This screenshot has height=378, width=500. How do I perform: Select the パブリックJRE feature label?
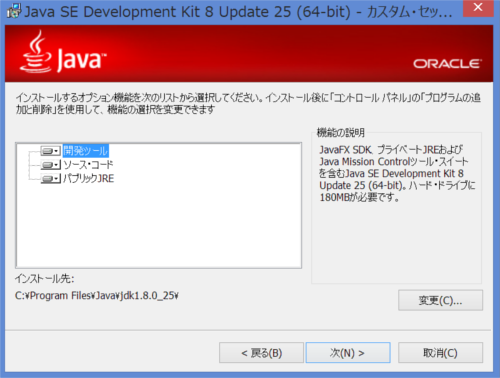89,179
